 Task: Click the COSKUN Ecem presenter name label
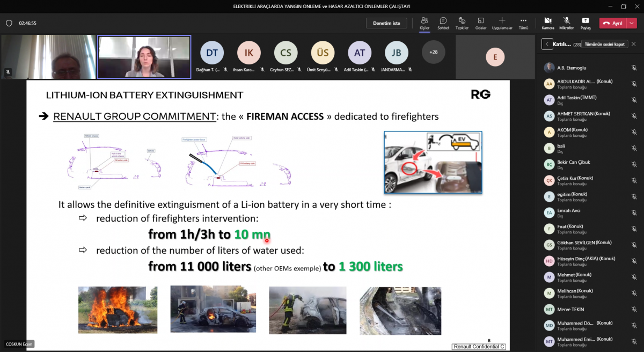tap(19, 344)
